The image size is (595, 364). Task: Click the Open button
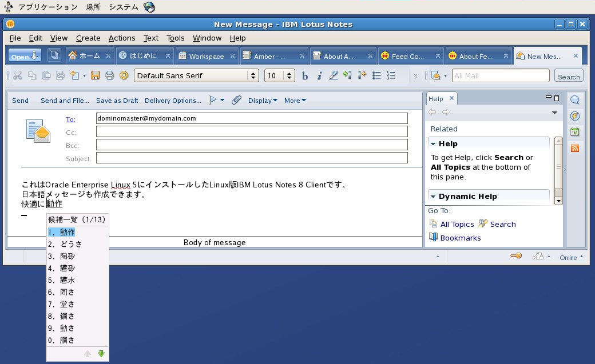[25, 56]
